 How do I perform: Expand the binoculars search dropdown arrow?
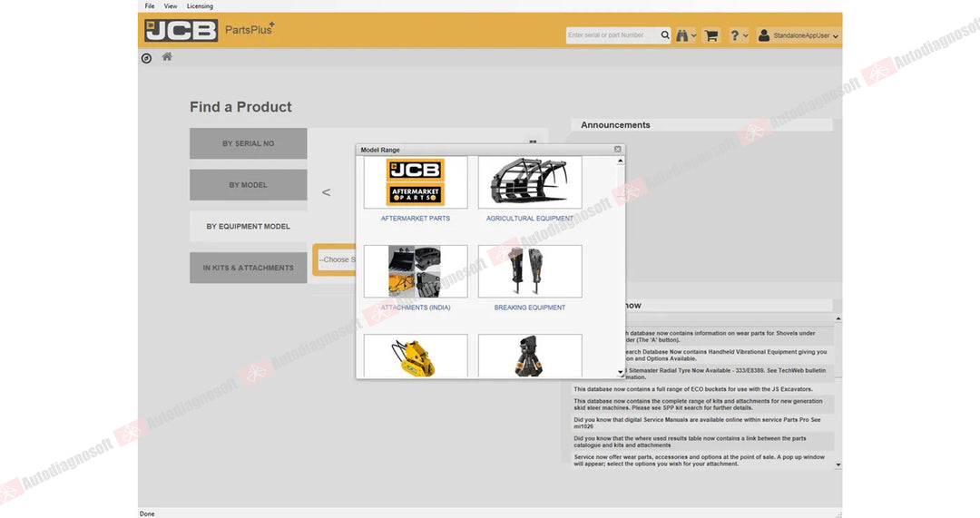694,36
